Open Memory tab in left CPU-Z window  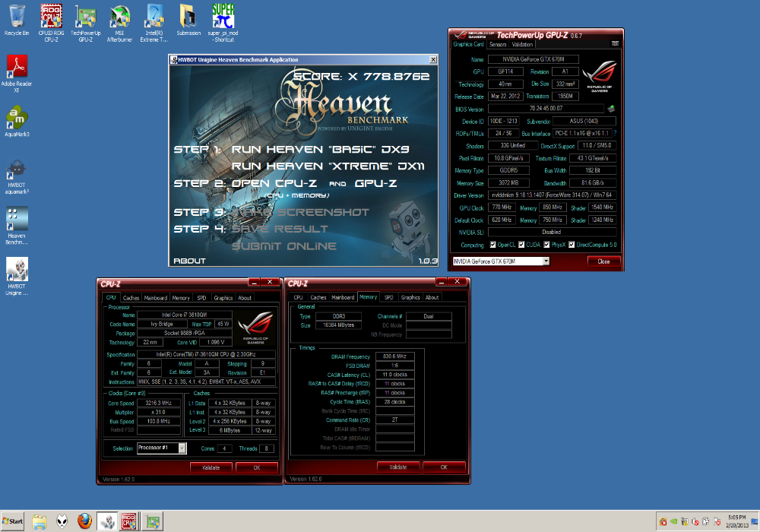181,297
